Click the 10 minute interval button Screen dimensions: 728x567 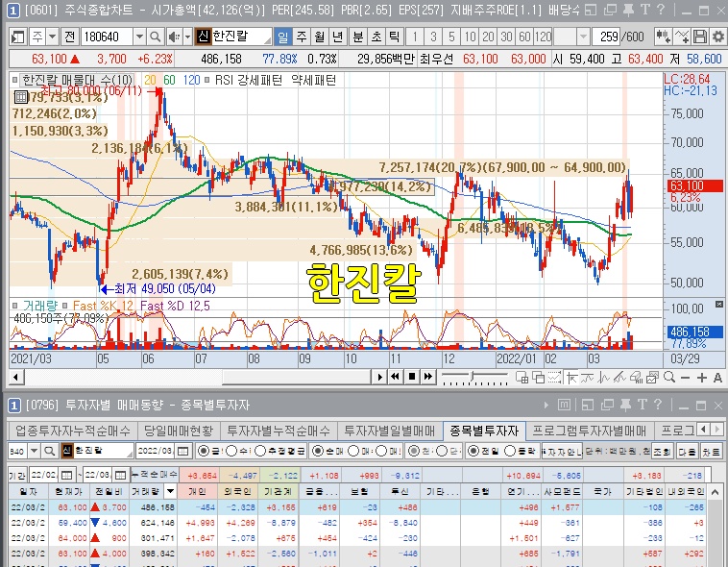(x=470, y=37)
